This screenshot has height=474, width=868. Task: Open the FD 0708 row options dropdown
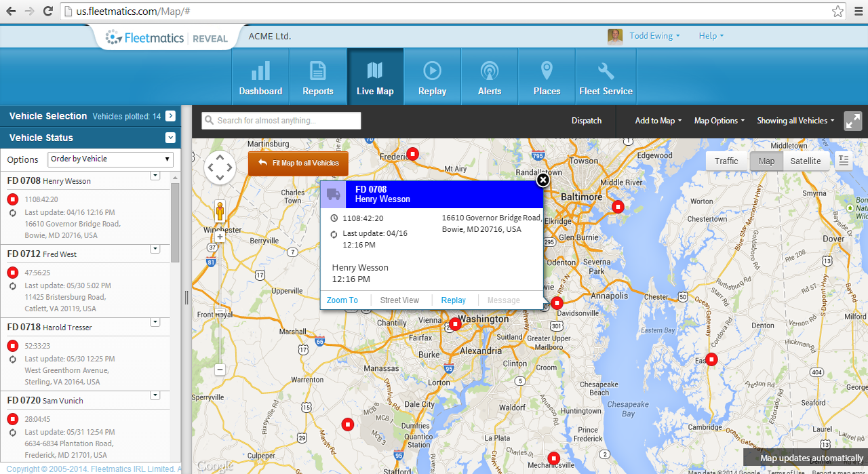pyautogui.click(x=155, y=176)
